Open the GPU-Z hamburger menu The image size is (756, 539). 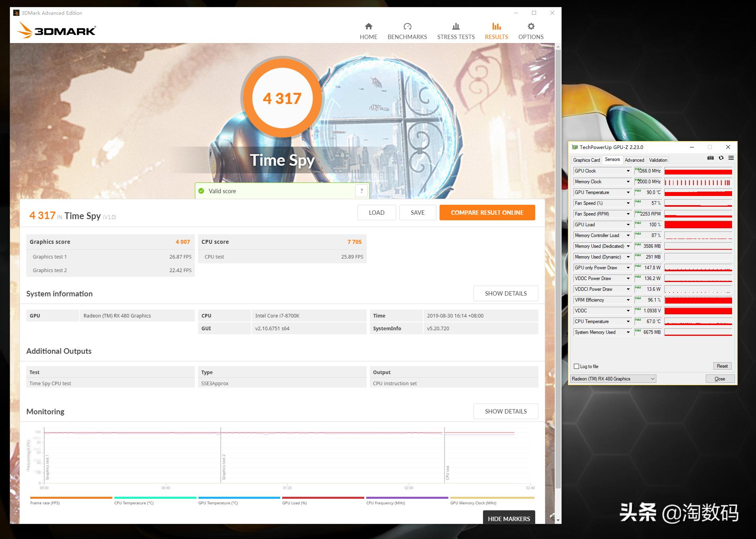731,158
